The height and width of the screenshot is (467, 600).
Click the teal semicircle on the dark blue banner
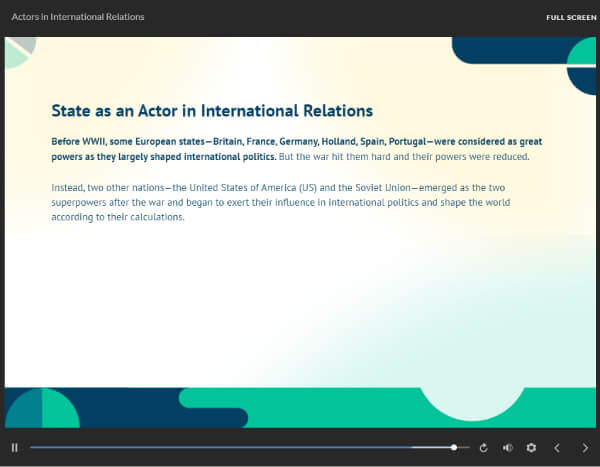pyautogui.click(x=42, y=408)
